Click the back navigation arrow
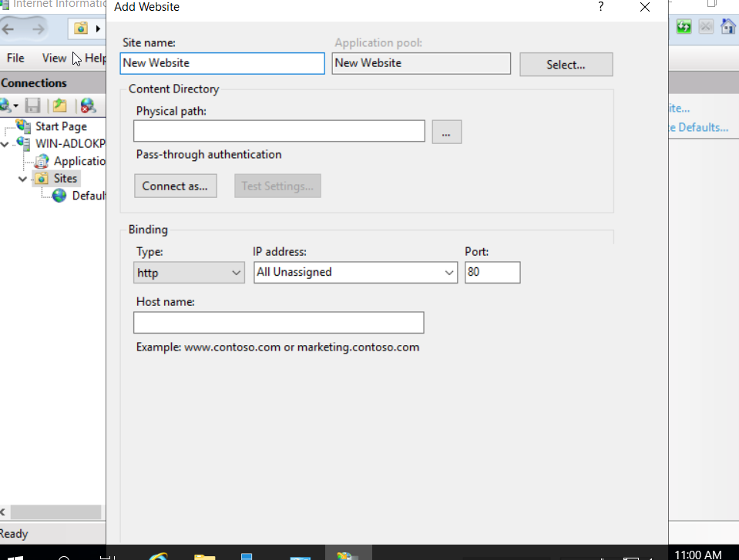The width and height of the screenshot is (739, 560). pos(8,29)
